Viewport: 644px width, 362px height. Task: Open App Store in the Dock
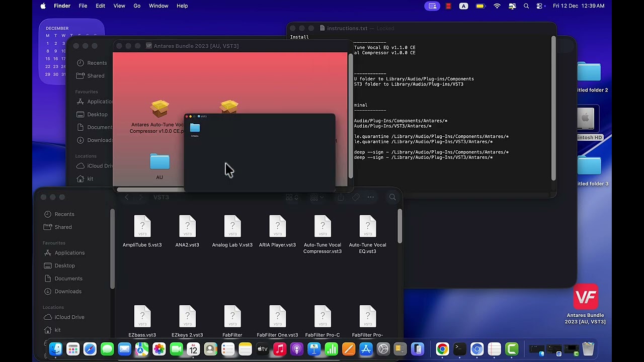[366, 349]
